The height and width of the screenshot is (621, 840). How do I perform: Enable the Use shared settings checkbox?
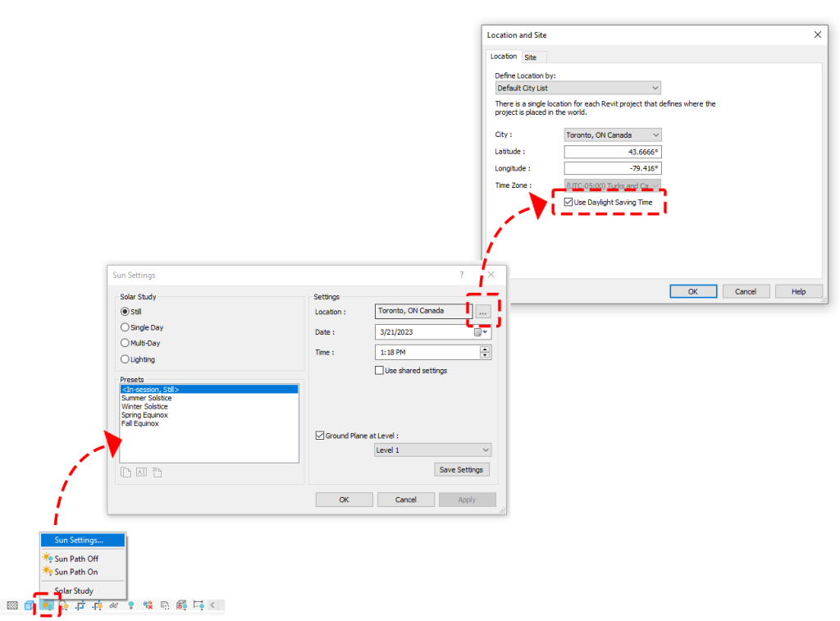(x=381, y=370)
